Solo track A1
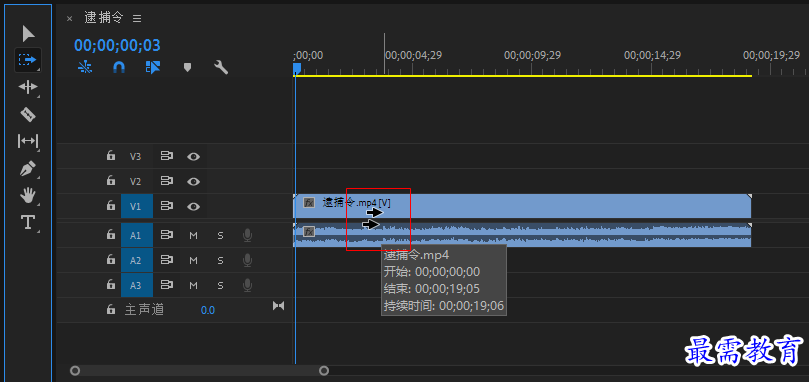809x382 pixels. click(x=220, y=235)
